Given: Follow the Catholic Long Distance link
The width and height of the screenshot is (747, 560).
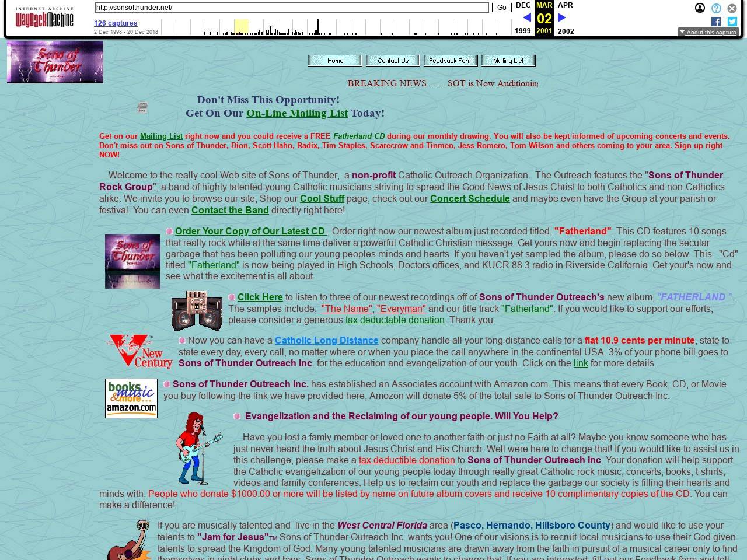Looking at the screenshot, I should (x=326, y=341).
